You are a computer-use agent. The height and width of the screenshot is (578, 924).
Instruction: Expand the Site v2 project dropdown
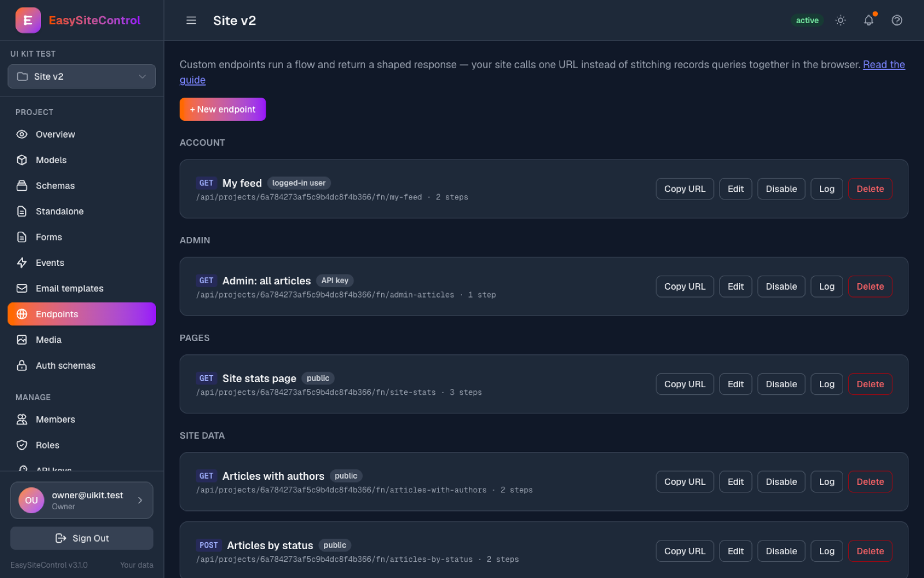point(81,76)
